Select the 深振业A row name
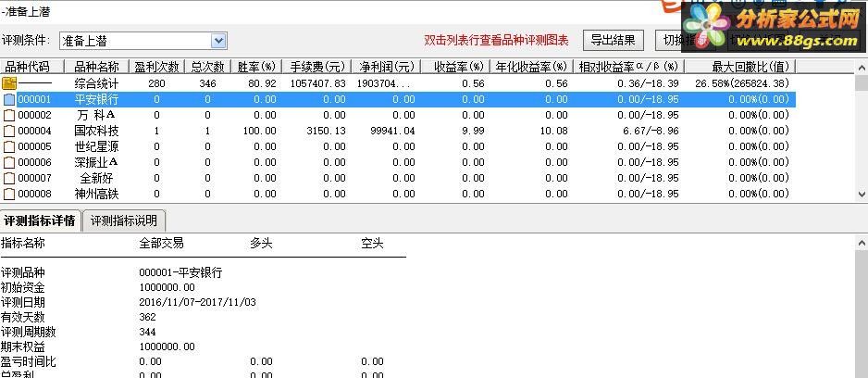The height and width of the screenshot is (378, 868). coord(96,162)
